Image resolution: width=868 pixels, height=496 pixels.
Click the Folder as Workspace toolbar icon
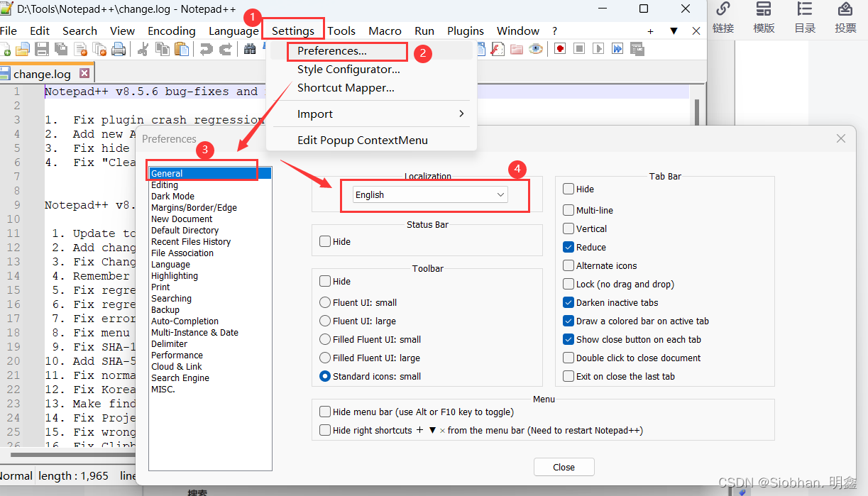[x=517, y=49]
